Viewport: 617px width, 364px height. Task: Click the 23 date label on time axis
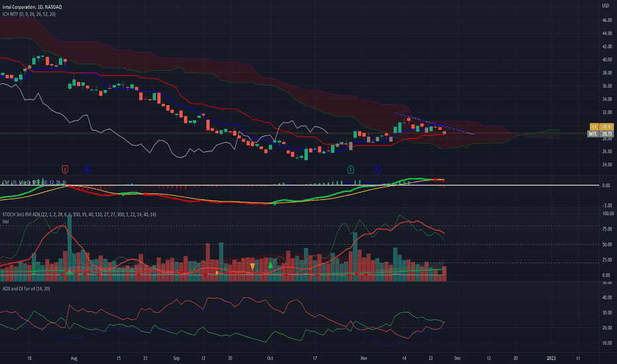tap(145, 359)
